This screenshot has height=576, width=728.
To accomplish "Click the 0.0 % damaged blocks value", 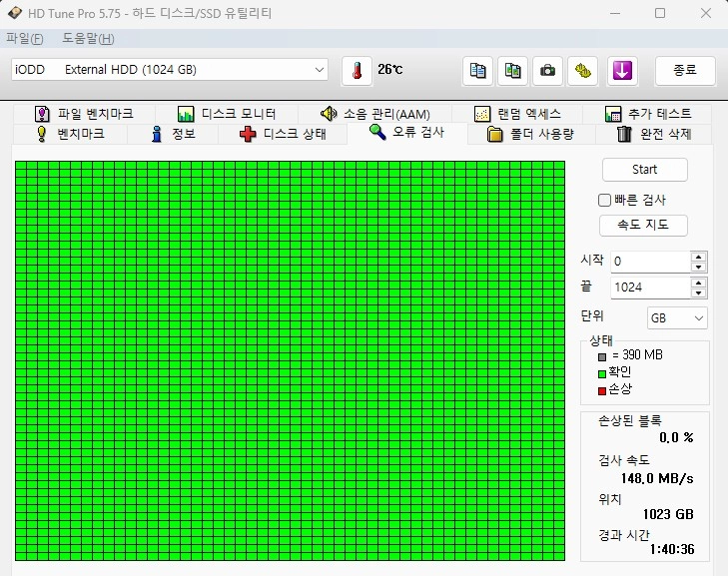I will [676, 437].
